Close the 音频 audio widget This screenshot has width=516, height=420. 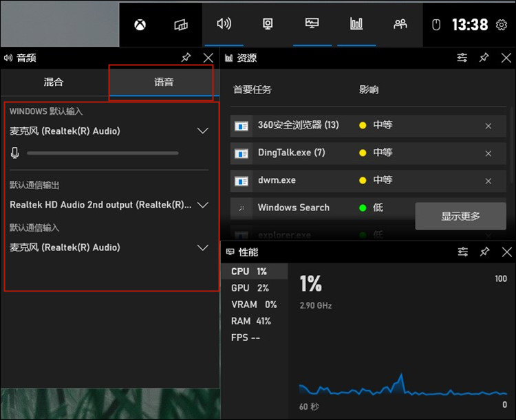(x=208, y=58)
